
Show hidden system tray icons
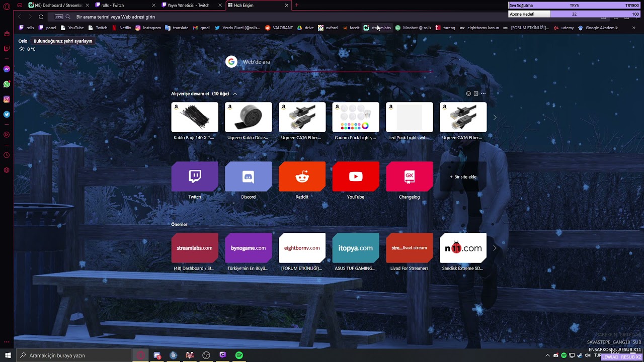click(x=547, y=355)
